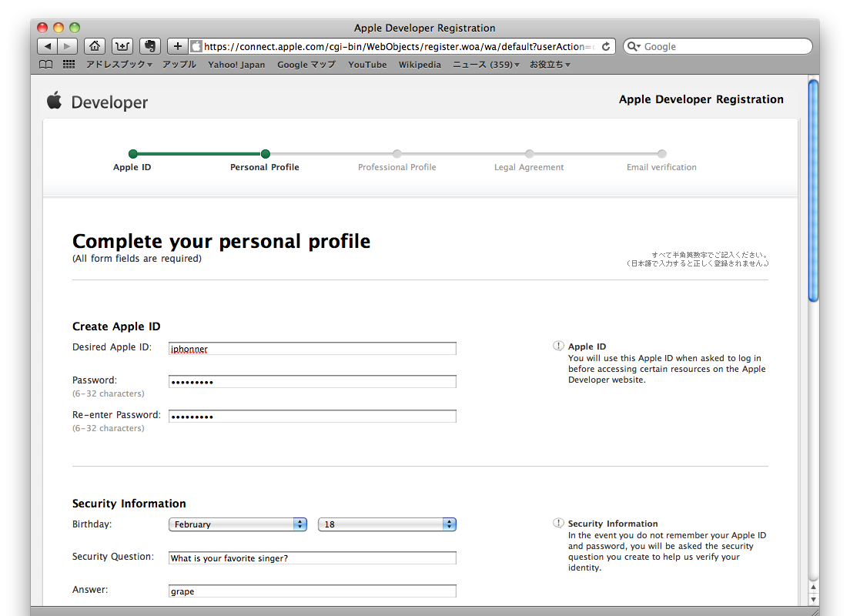Open the birthday day dropdown showing 18

click(x=387, y=524)
